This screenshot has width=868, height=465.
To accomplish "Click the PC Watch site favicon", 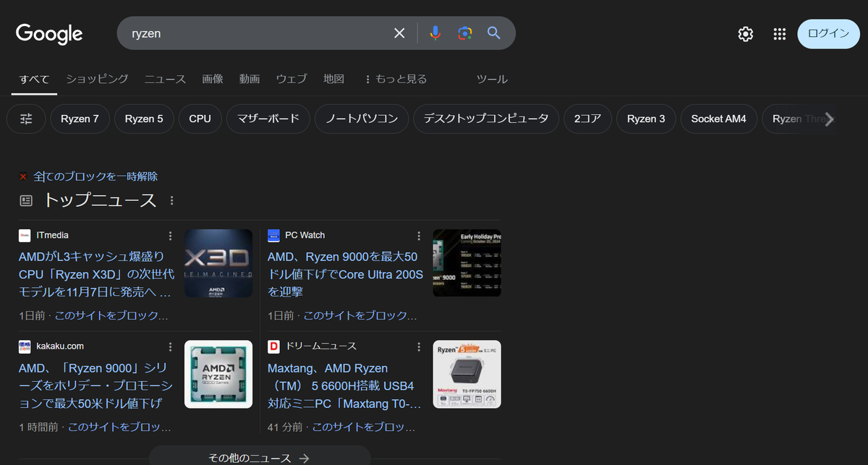I will [273, 235].
